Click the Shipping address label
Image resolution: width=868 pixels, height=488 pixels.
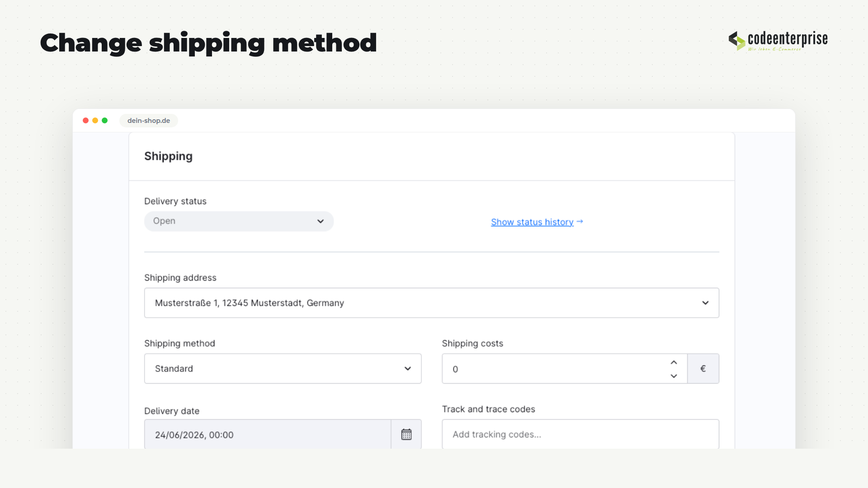coord(180,277)
